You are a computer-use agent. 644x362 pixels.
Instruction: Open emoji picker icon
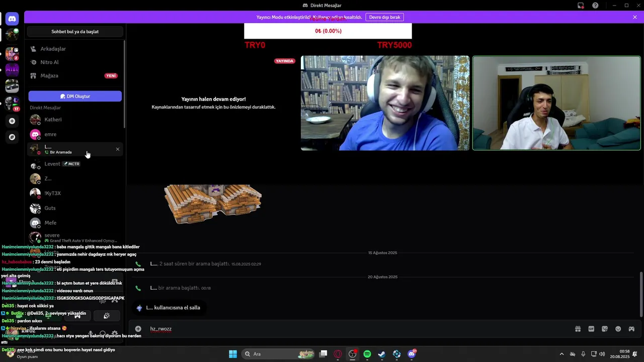618,329
